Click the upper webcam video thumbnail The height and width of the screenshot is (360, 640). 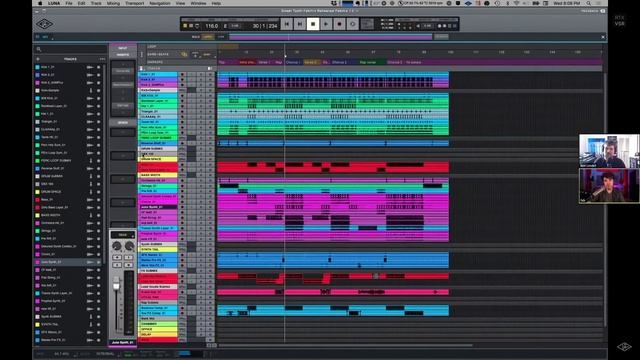click(609, 151)
